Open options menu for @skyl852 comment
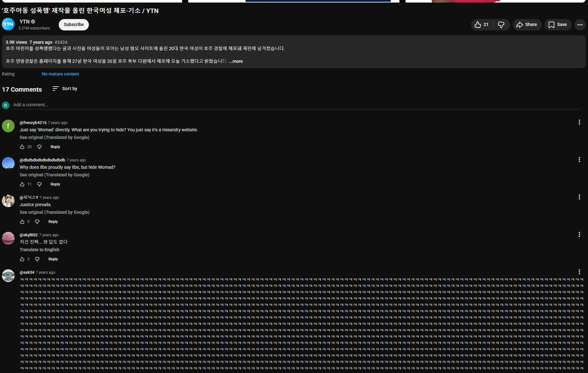 point(579,234)
